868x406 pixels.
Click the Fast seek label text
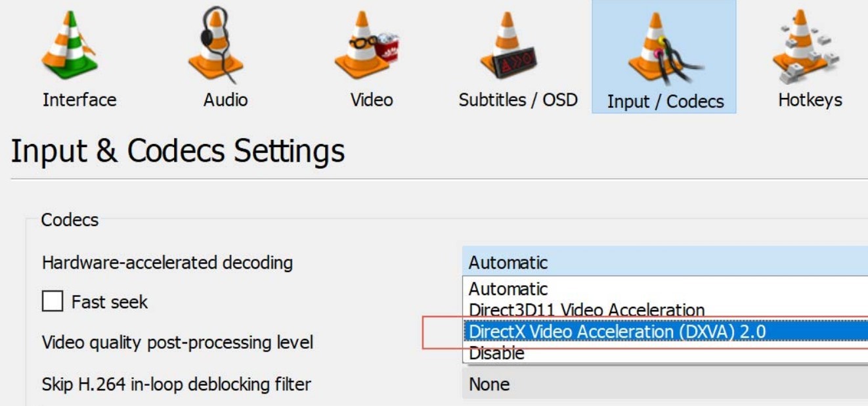coord(110,302)
